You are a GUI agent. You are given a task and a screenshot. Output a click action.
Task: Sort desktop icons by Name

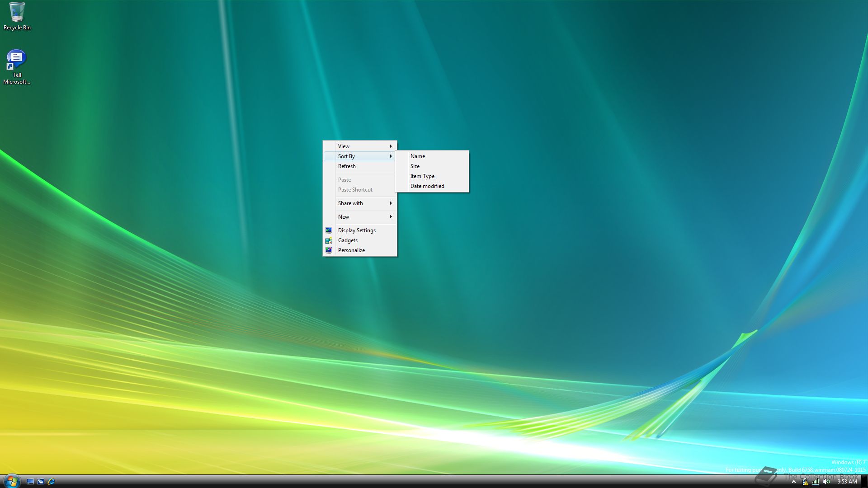click(x=432, y=156)
